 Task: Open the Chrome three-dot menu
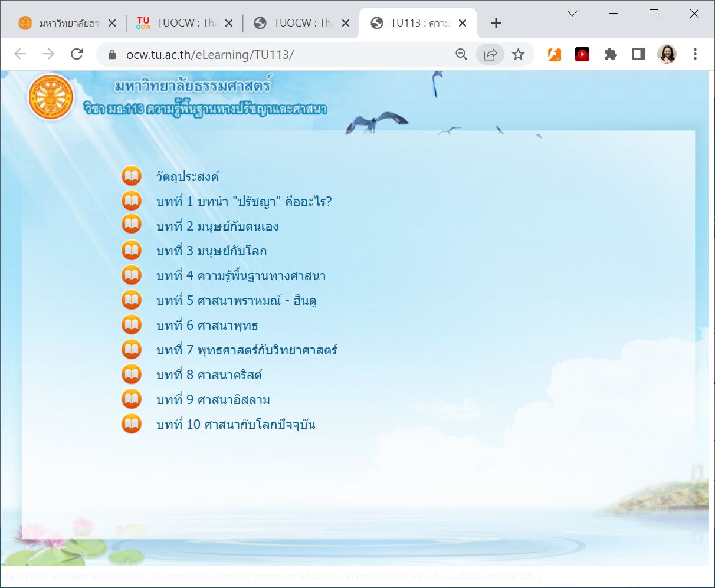tap(695, 54)
